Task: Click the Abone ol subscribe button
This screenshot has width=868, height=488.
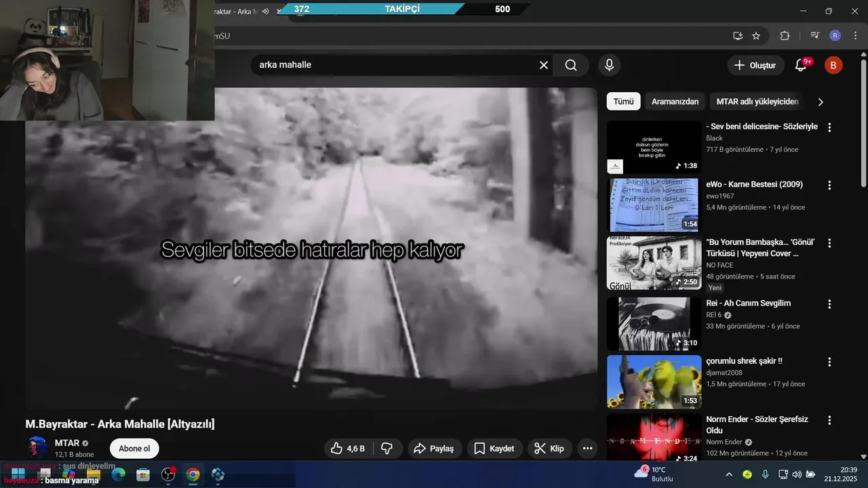Action: (134, 449)
